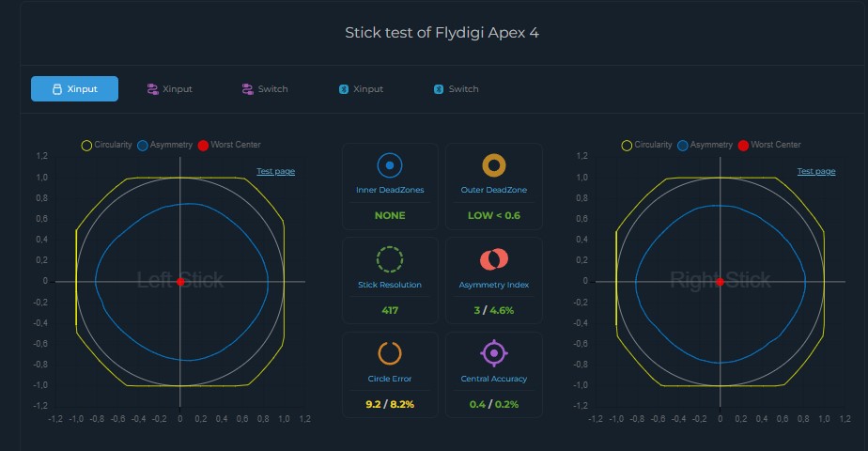Click the Asymmetry Index label
This screenshot has height=451, width=868.
(x=494, y=285)
